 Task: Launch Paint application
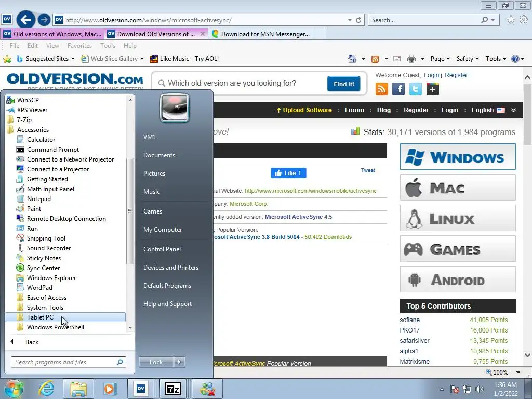click(34, 209)
